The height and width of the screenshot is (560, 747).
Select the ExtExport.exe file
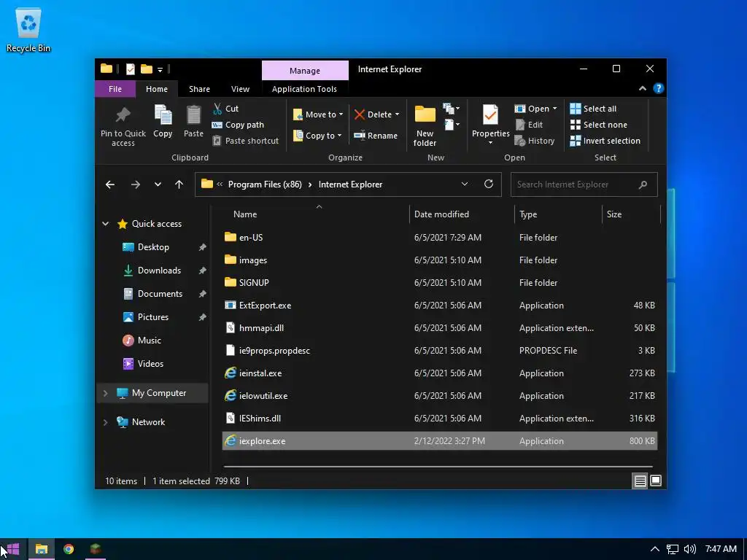(x=440, y=306)
